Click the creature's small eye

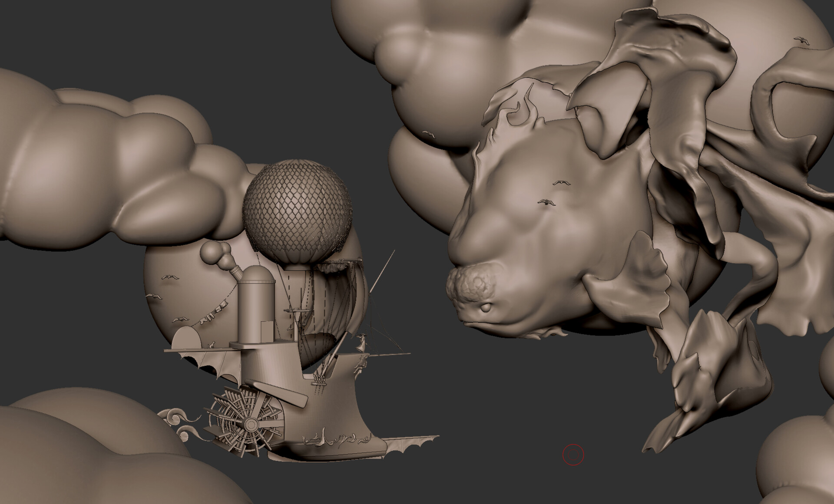click(487, 307)
